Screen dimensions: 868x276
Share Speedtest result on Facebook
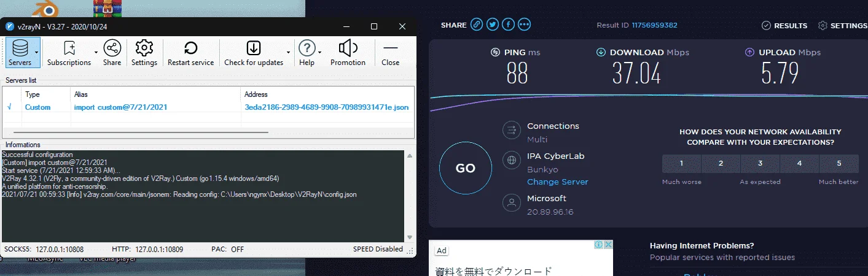point(508,25)
